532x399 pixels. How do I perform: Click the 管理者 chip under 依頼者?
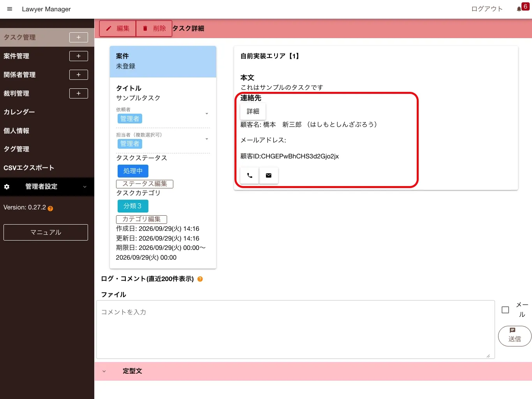[x=130, y=119]
